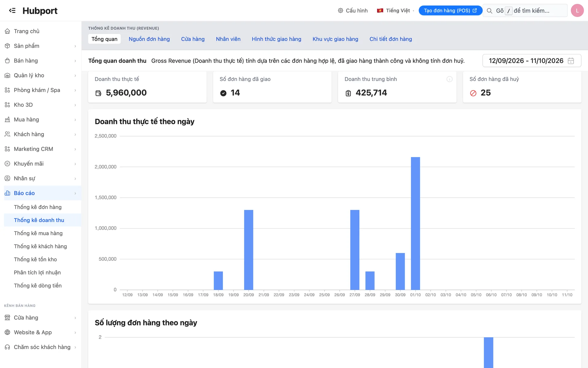Click the Khách hàng people icon

(7, 134)
